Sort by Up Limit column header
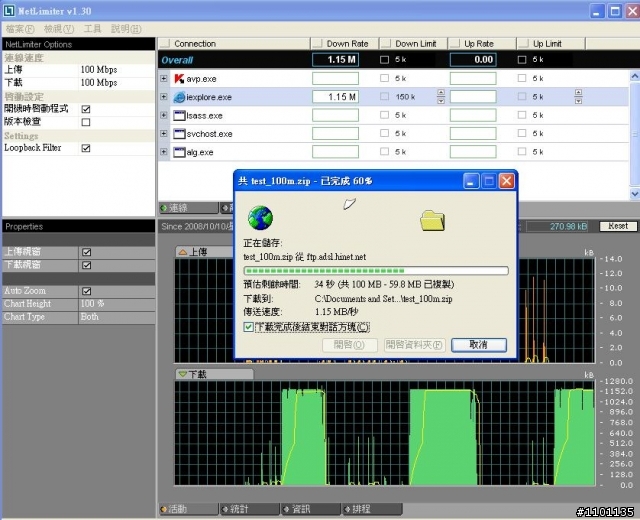The width and height of the screenshot is (640, 520). click(551, 44)
